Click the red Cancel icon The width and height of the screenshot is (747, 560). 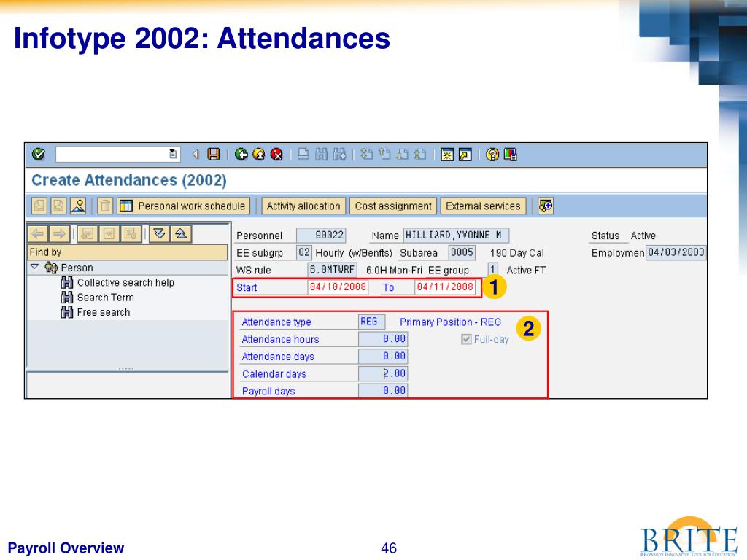point(276,155)
